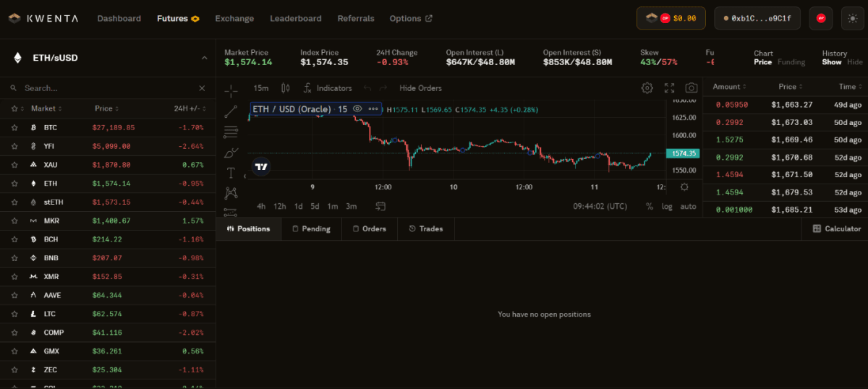Open wallet address 0xb1C...e9C1f
The height and width of the screenshot is (389, 868).
point(757,18)
